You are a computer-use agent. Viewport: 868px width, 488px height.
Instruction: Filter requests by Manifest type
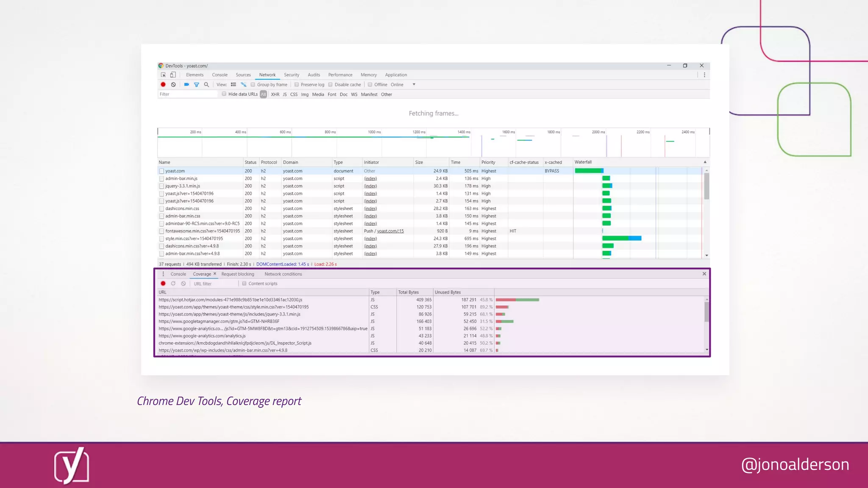coord(369,94)
